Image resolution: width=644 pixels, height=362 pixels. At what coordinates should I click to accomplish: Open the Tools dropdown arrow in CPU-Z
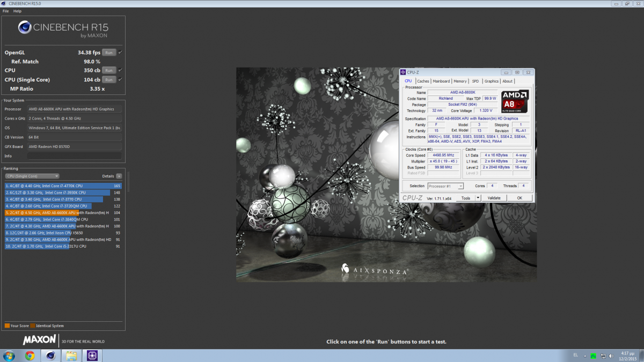point(478,198)
